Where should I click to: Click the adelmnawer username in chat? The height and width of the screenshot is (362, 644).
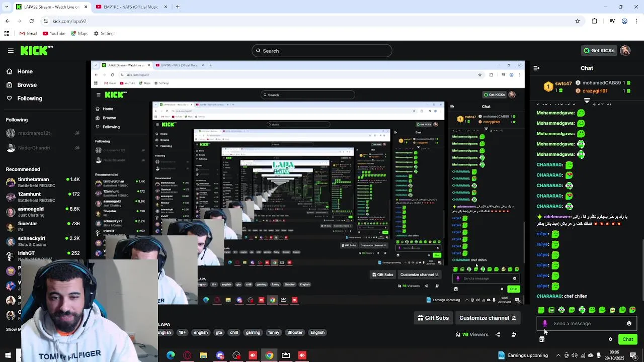point(557,217)
